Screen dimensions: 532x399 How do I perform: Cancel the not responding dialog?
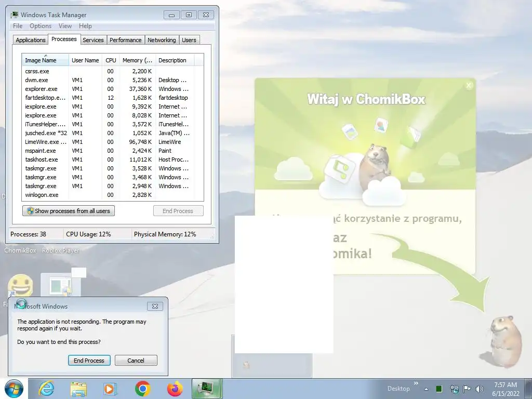click(x=136, y=361)
